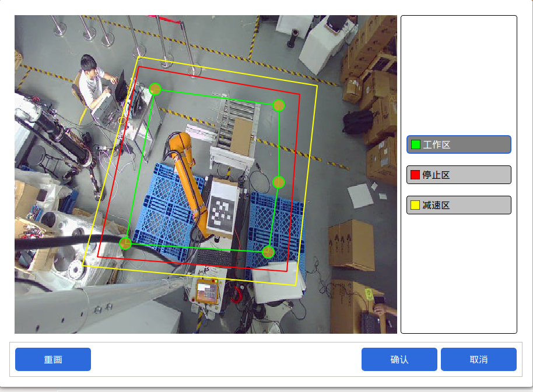Viewport: 533px width, 392px height.
Task: Click the top-right corner of the red zone
Action: [x=300, y=93]
